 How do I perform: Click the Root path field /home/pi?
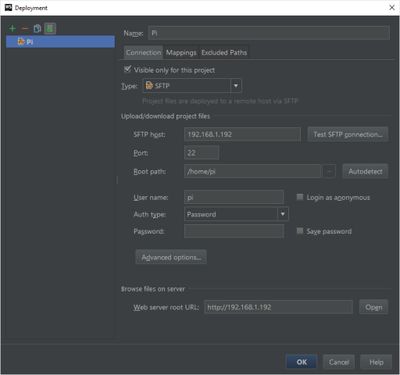coord(252,172)
